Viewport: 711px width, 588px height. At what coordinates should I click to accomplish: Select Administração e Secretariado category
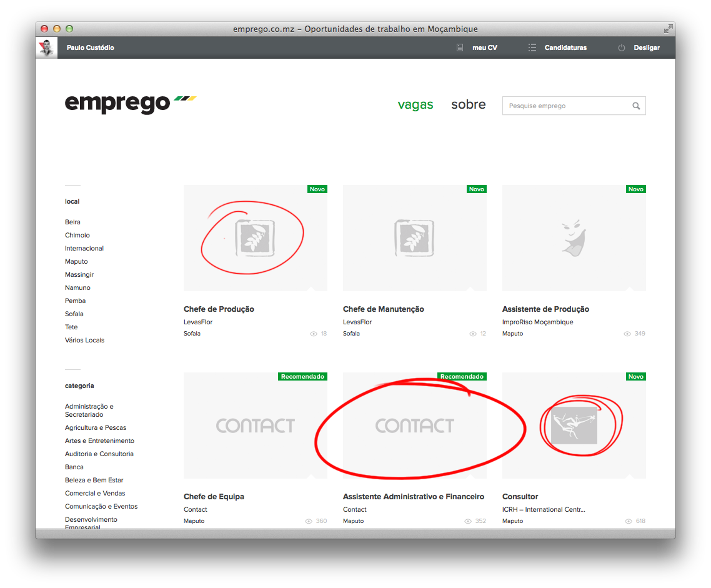tap(89, 411)
